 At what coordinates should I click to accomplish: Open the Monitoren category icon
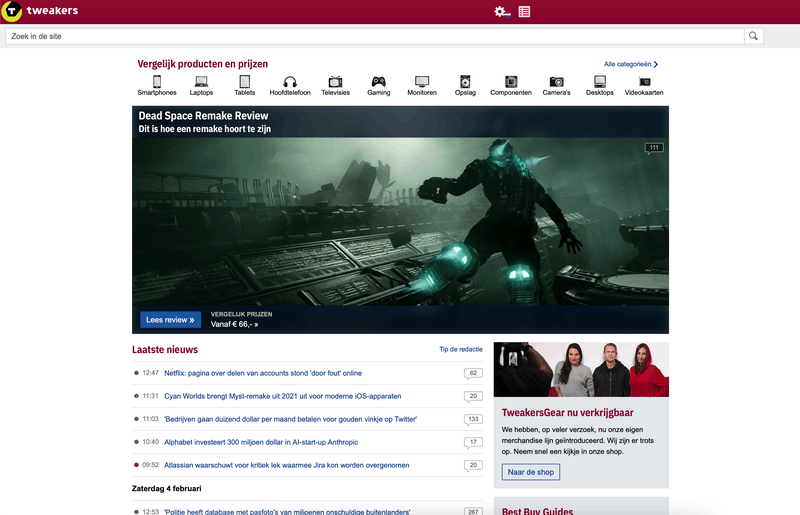pyautogui.click(x=422, y=82)
